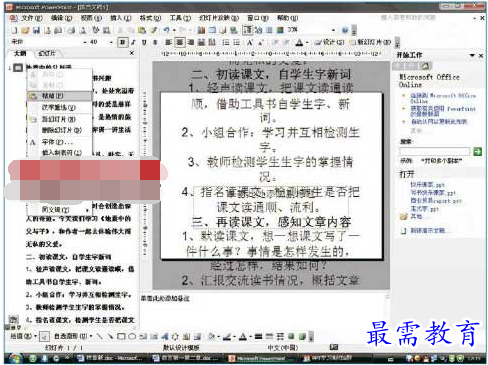This screenshot has width=488, height=365.
Task: Open the 工具 (Tools) menu
Action: 180,18
